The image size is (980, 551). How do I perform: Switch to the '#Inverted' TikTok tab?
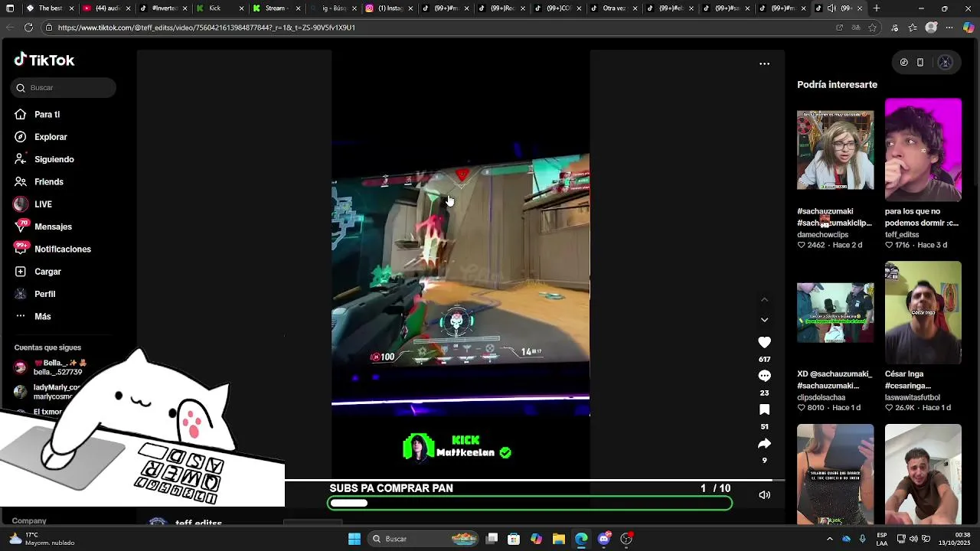coord(163,8)
